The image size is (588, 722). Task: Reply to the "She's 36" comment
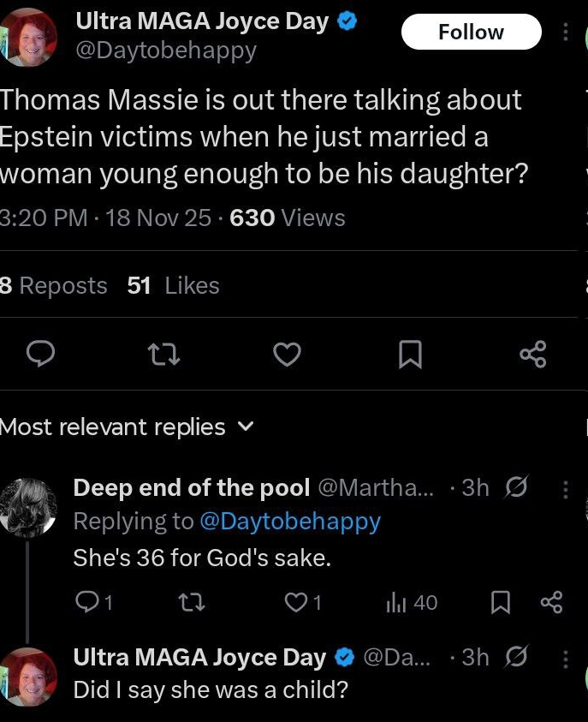tap(87, 603)
